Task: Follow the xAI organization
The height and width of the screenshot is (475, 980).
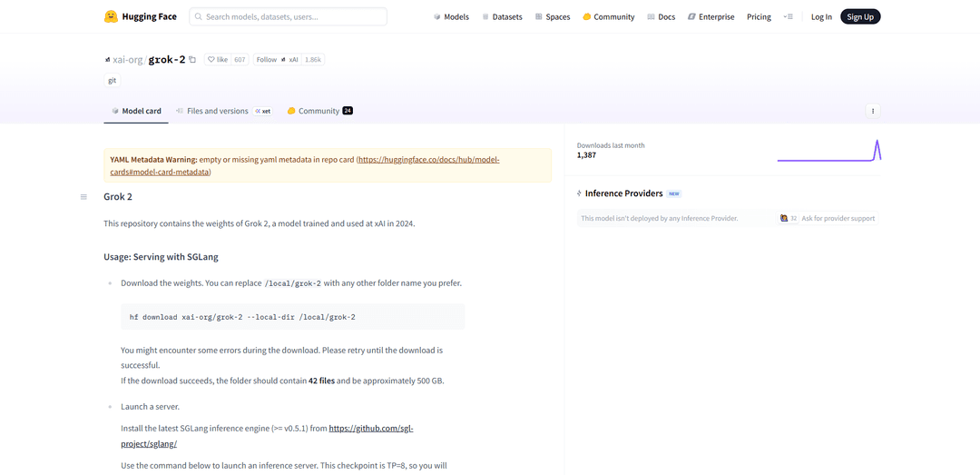Action: [x=277, y=59]
